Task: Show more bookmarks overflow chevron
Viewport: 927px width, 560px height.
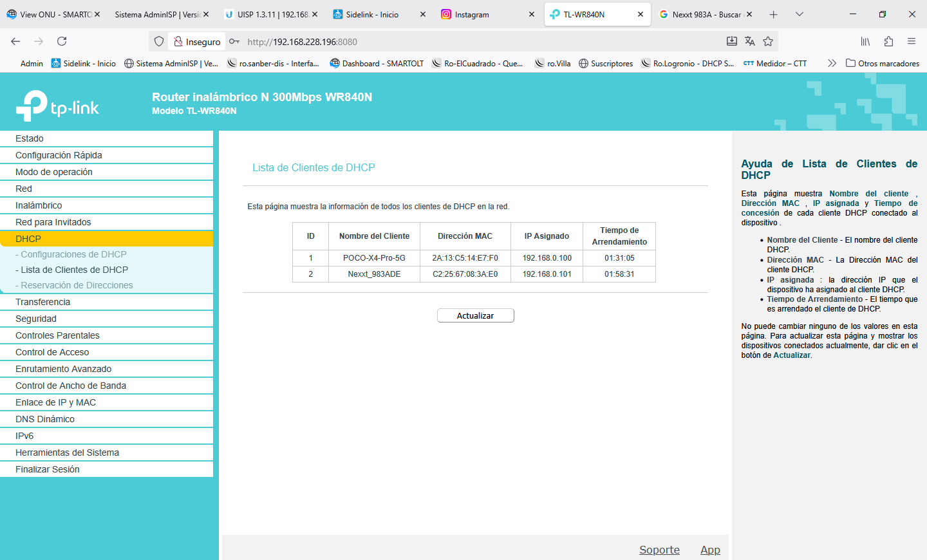Action: pos(832,63)
